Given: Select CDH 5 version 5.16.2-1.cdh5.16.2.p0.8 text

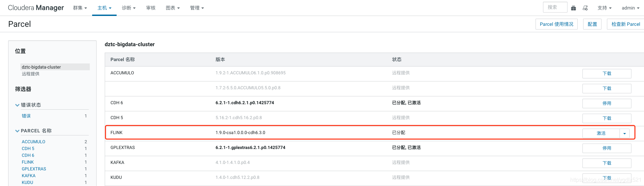Looking at the screenshot, I should pyautogui.click(x=239, y=117).
